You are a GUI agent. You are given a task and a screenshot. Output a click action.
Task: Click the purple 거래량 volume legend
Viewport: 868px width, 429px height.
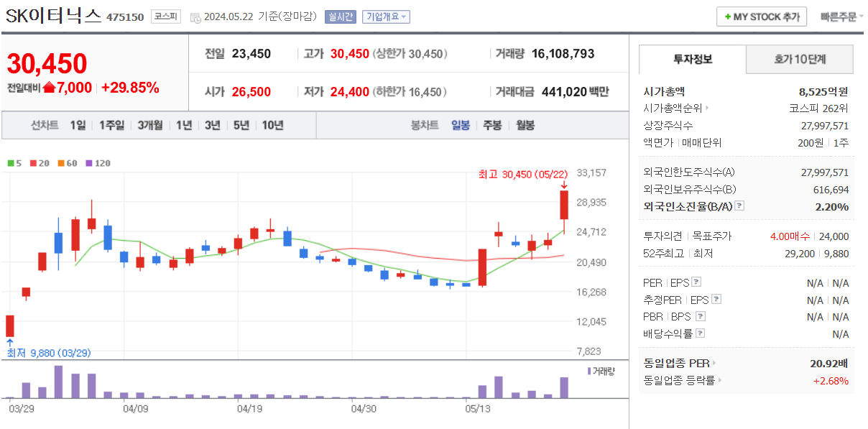pos(601,371)
